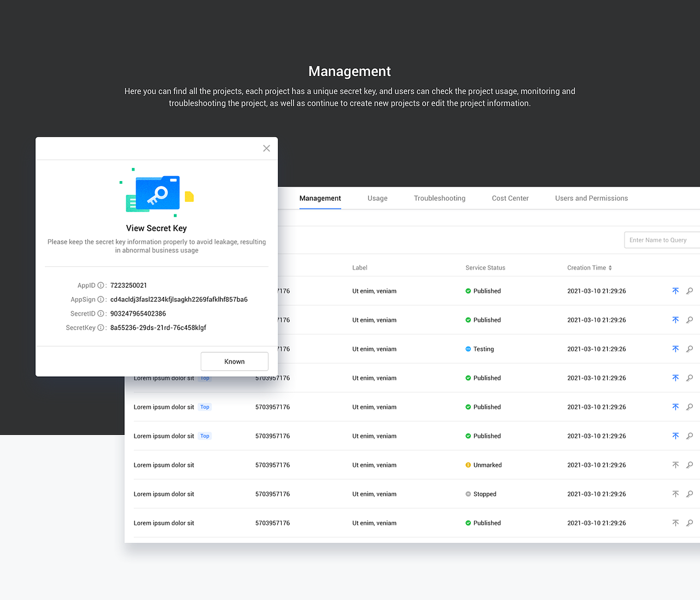Image resolution: width=700 pixels, height=600 pixels.
Task: Click the View Secret Key dialog title
Action: pos(156,229)
